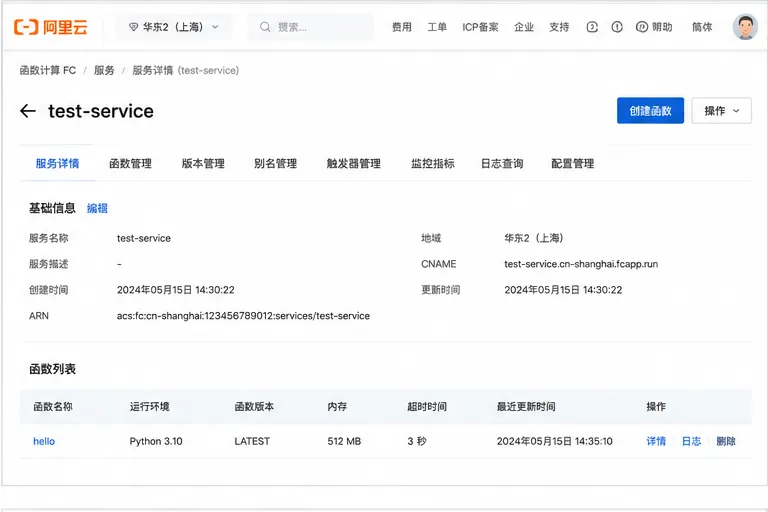This screenshot has width=768, height=512.
Task: Click the help question-mark icon
Action: click(642, 27)
